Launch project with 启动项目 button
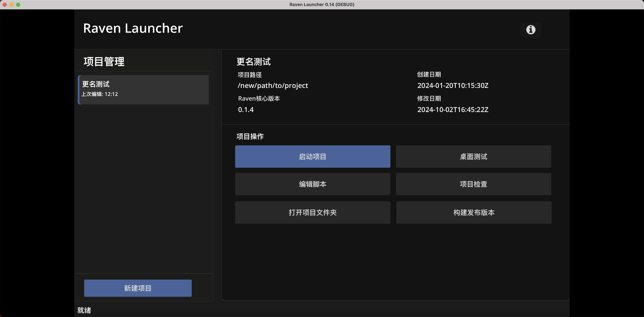The image size is (644, 317). [x=312, y=156]
